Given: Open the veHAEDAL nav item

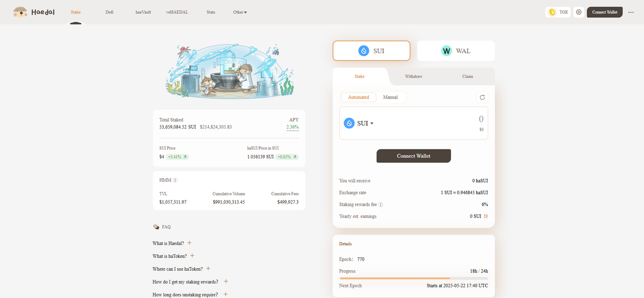Looking at the screenshot, I should pos(177,12).
